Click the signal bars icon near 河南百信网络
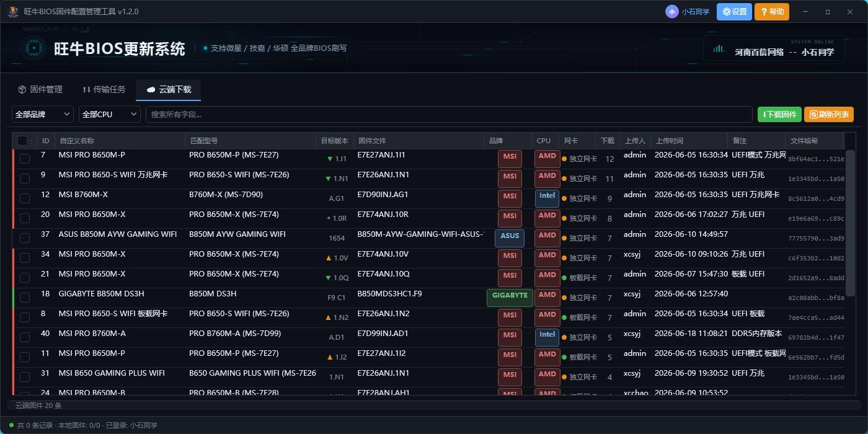The height and width of the screenshot is (434, 868). point(719,48)
